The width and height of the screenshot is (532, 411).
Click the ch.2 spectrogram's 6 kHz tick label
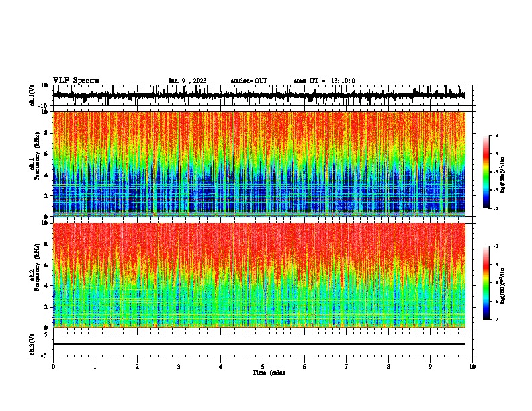pos(46,265)
